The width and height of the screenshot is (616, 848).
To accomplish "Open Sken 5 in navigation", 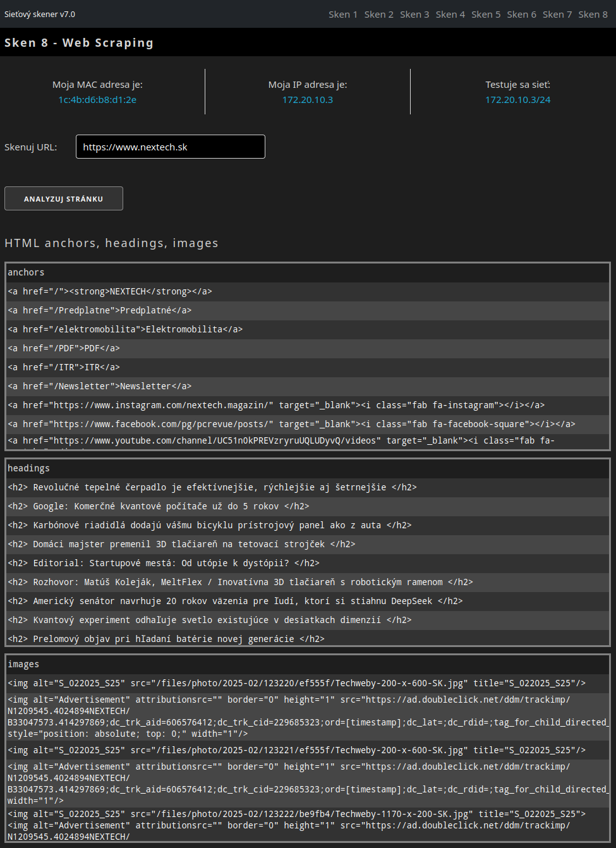I will pyautogui.click(x=485, y=15).
